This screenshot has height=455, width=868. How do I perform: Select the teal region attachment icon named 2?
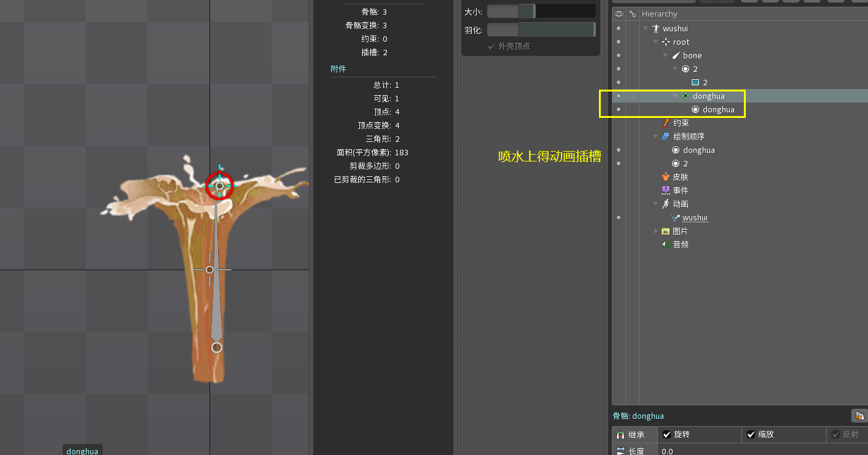[x=695, y=83]
